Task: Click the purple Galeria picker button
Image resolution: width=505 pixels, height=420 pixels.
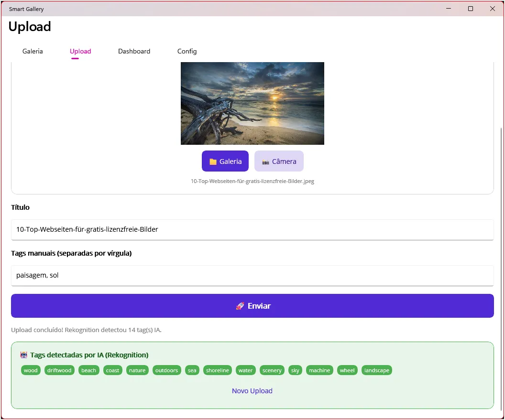Action: pyautogui.click(x=225, y=161)
